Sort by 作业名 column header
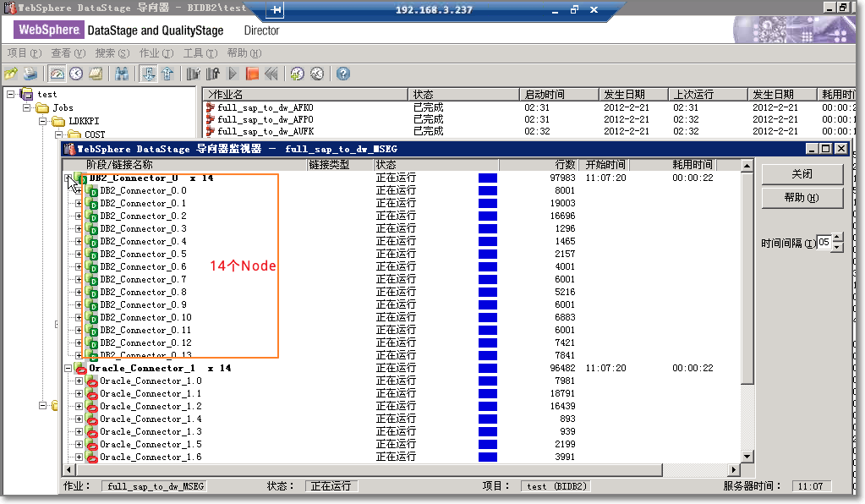 pos(305,95)
